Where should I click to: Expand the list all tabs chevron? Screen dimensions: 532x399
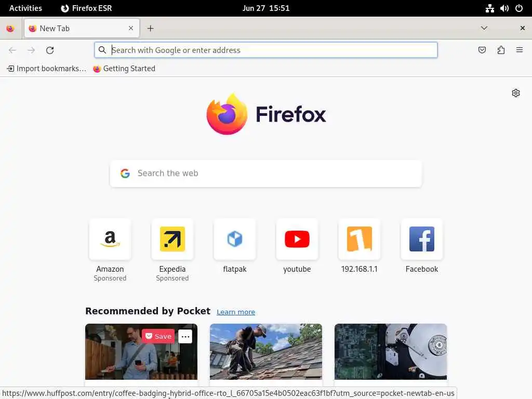[x=484, y=28]
